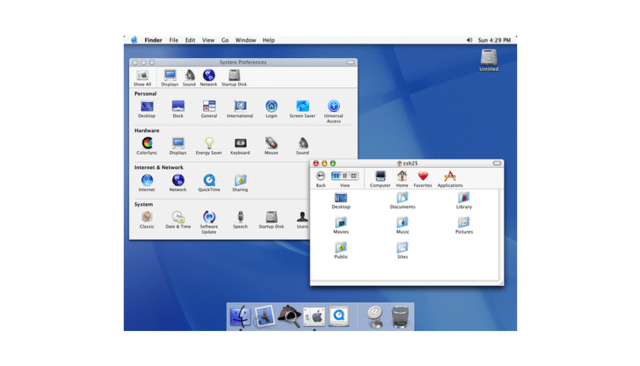
Task: Open the Universal Access preferences
Action: (x=333, y=112)
